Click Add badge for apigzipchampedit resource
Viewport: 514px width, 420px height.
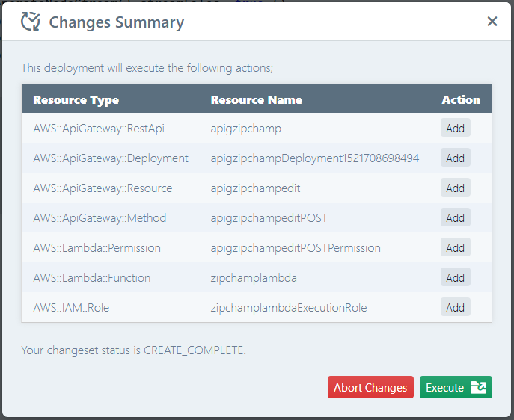pyautogui.click(x=455, y=188)
